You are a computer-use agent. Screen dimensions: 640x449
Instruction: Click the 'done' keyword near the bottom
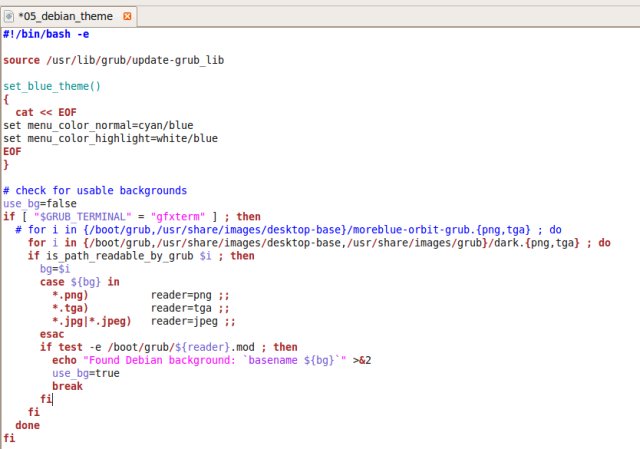click(27, 424)
